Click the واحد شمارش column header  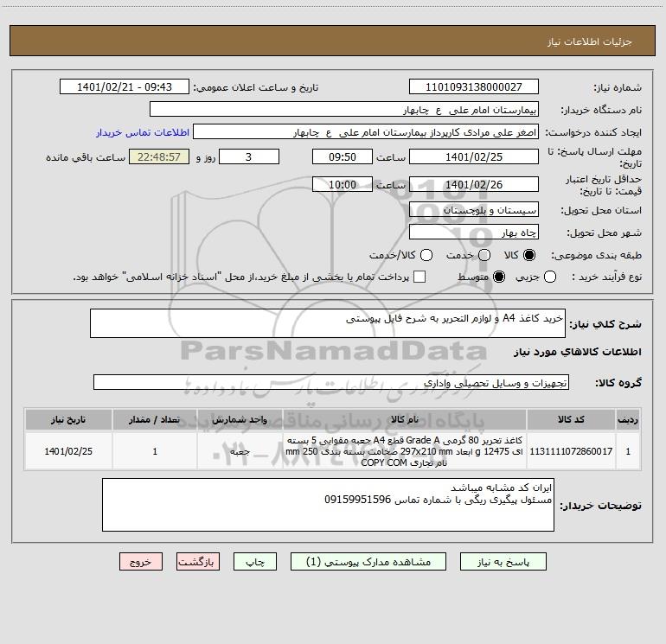click(x=240, y=419)
